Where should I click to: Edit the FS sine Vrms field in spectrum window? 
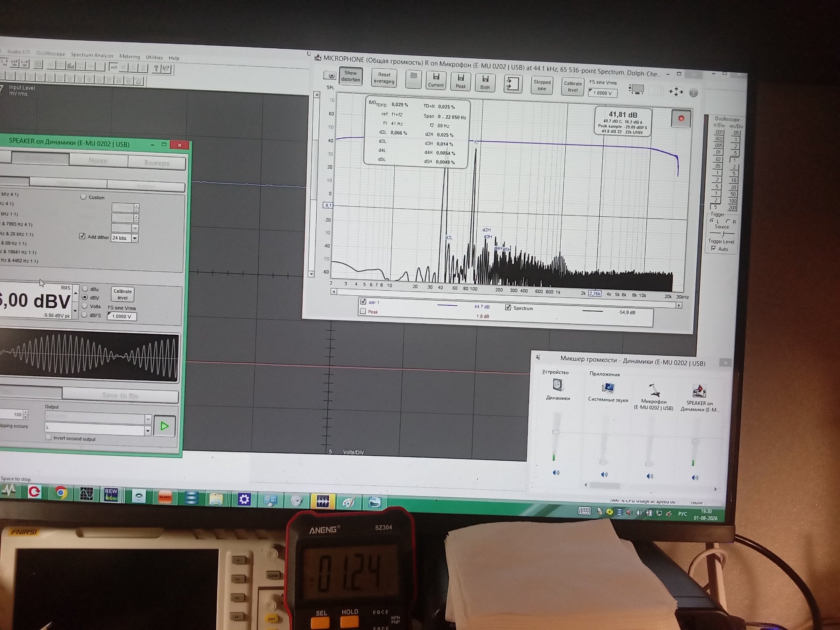click(x=603, y=93)
